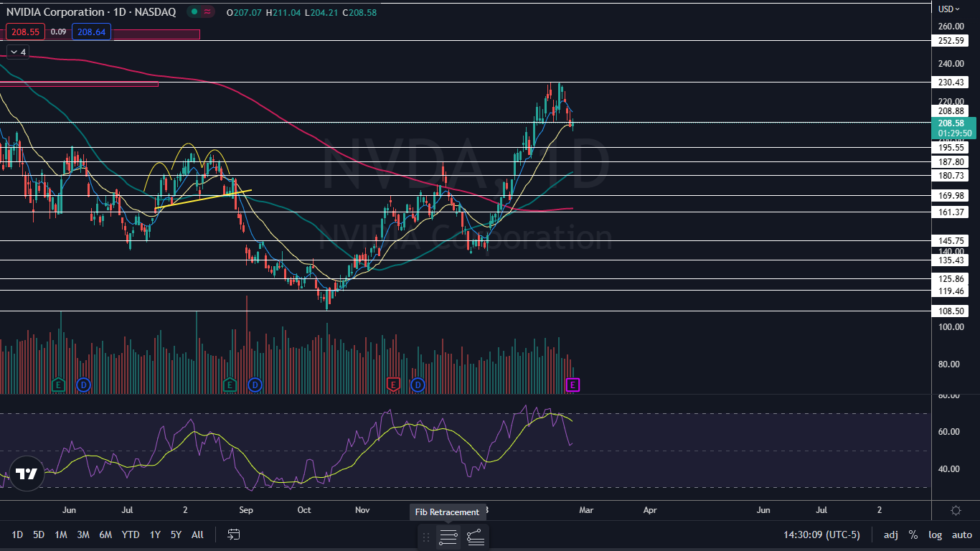Click the 125.86 price level label
Viewport: 980px width, 551px height.
point(951,279)
